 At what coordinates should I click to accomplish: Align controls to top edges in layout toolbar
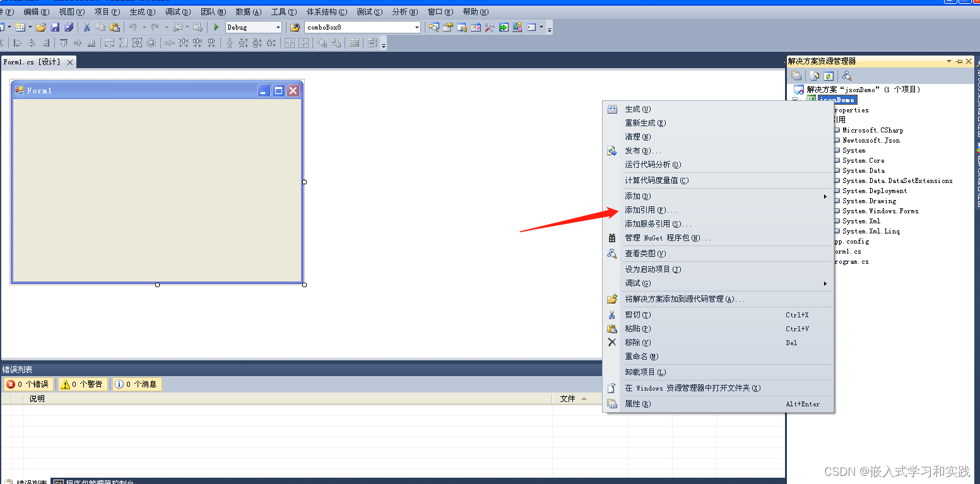pyautogui.click(x=64, y=43)
